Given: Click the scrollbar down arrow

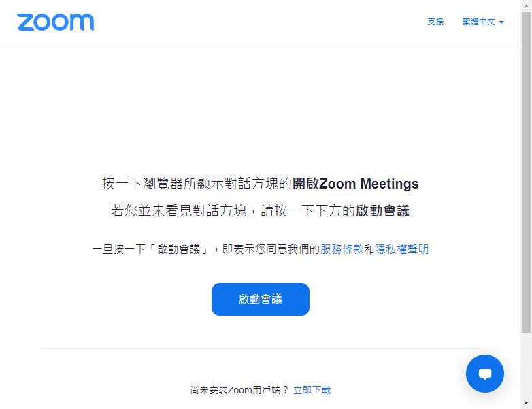Looking at the screenshot, I should (x=526, y=403).
